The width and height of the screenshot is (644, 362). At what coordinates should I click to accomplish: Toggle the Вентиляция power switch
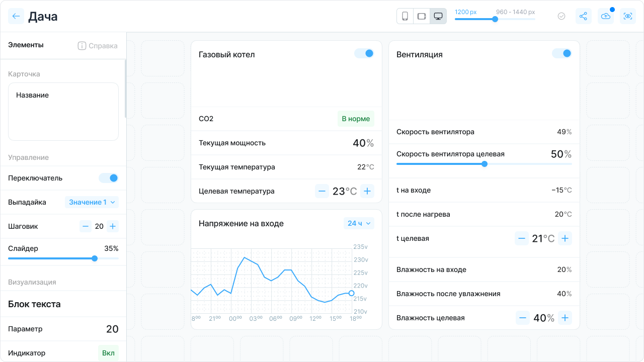point(562,53)
